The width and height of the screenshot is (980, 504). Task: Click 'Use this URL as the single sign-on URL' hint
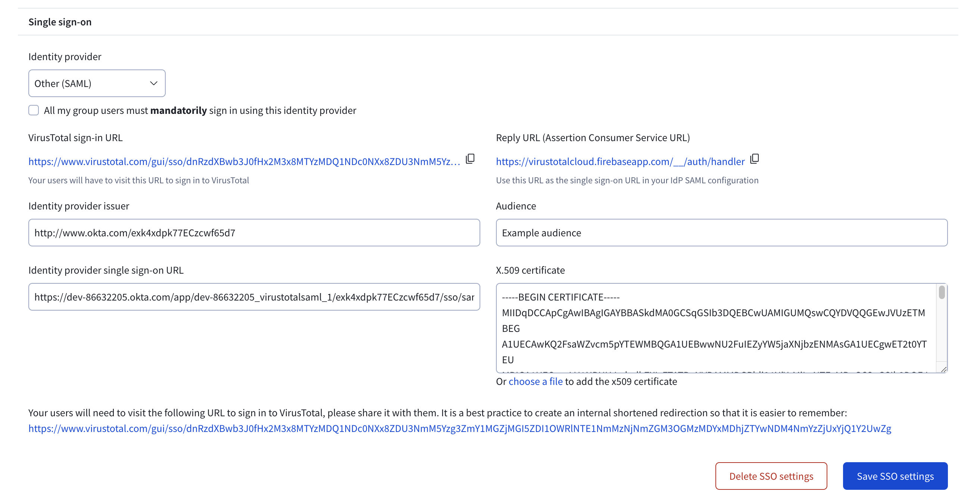pyautogui.click(x=627, y=180)
